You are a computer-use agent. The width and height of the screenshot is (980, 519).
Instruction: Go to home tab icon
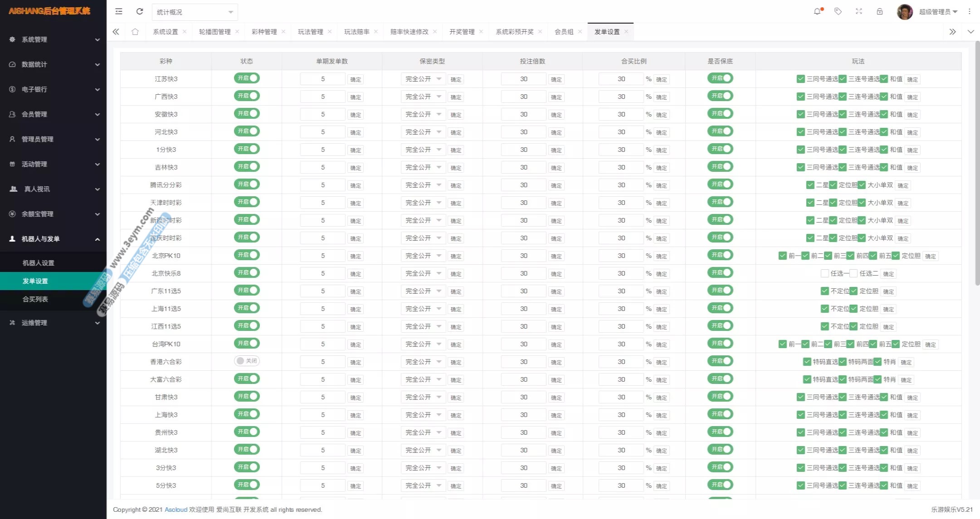(x=135, y=32)
